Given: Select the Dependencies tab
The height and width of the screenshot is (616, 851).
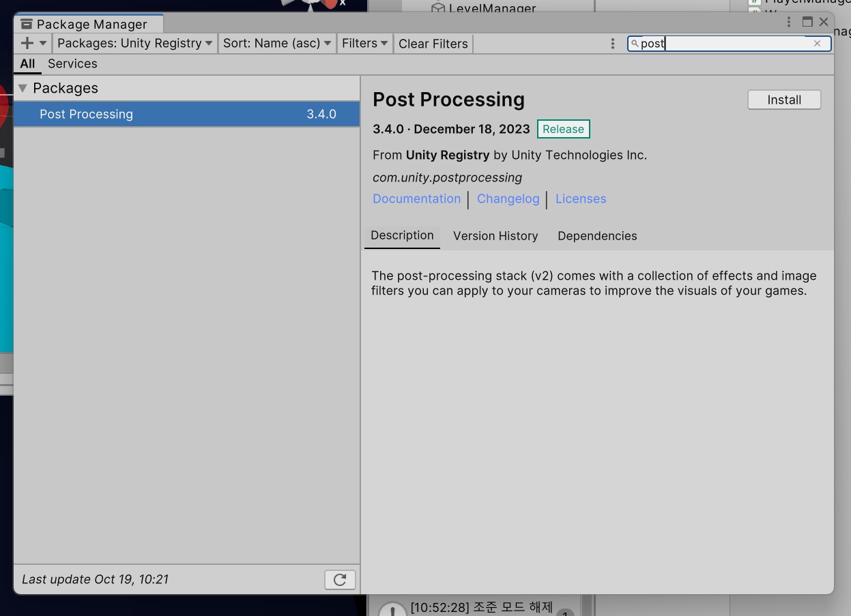Looking at the screenshot, I should pyautogui.click(x=597, y=236).
